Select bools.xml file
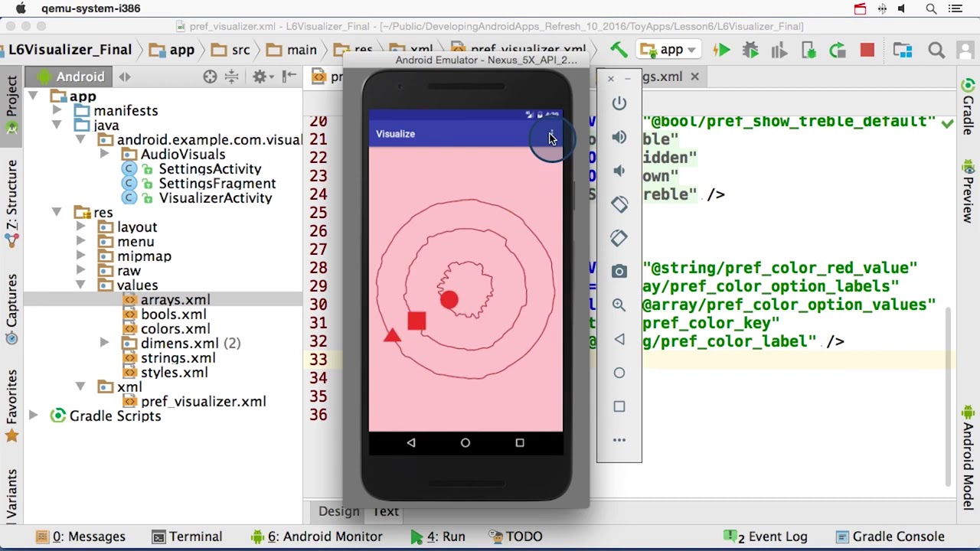This screenshot has width=980, height=551. coord(173,315)
